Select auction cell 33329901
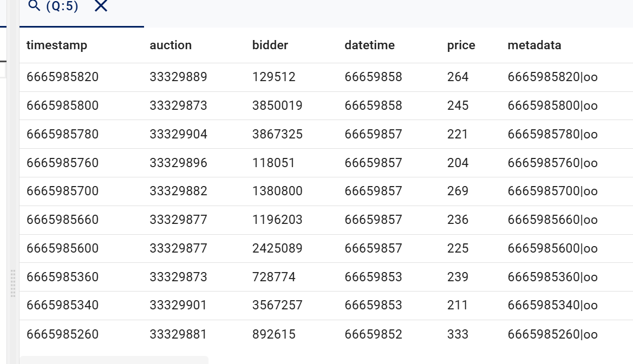633x364 pixels. pyautogui.click(x=178, y=306)
